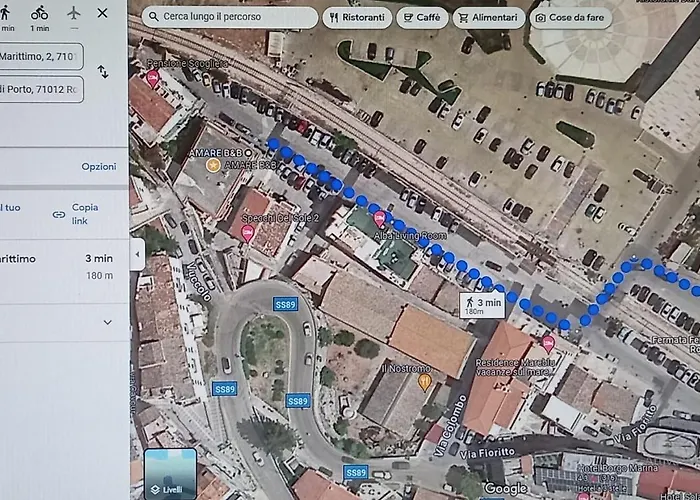Screen dimensions: 700x500
Task: Swap start and destination with reverse arrows
Action: (103, 72)
